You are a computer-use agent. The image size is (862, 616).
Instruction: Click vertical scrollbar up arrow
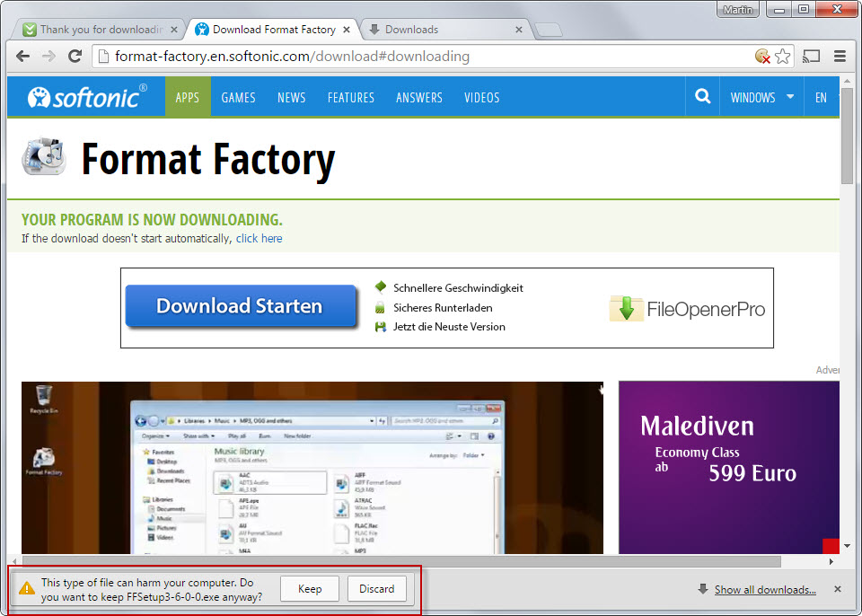click(847, 82)
